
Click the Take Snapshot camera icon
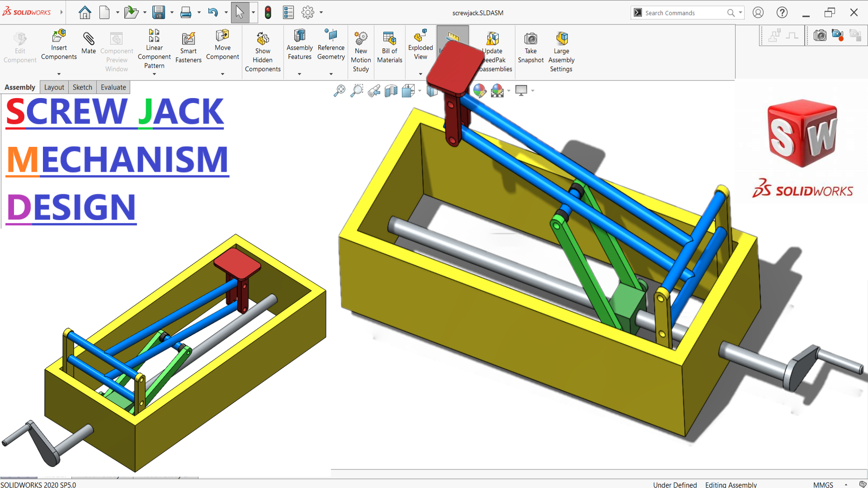tap(530, 39)
